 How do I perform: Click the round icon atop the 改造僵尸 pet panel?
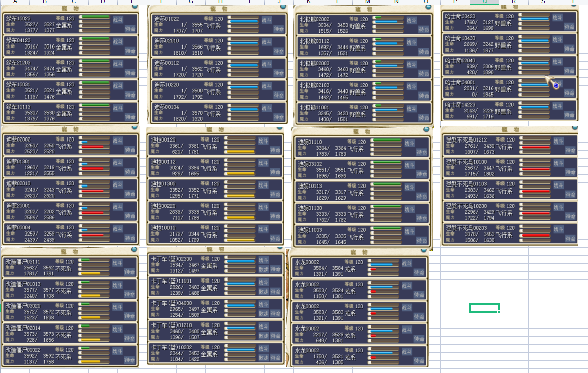[134, 249]
